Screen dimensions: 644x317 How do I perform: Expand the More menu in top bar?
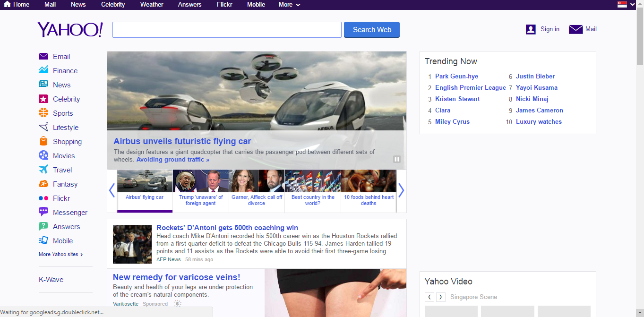tap(289, 4)
